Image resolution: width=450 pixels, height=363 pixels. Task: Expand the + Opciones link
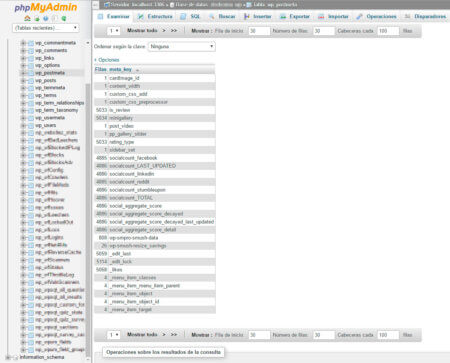(107, 60)
